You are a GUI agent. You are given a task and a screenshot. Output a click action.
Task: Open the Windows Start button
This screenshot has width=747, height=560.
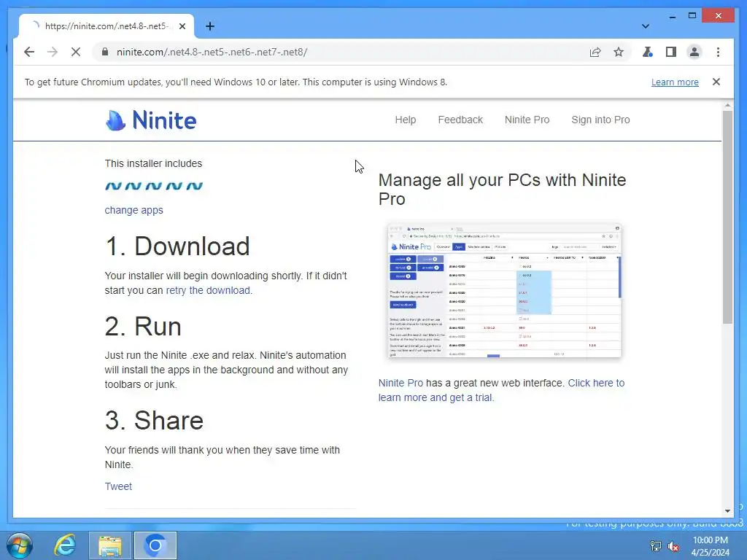point(20,545)
